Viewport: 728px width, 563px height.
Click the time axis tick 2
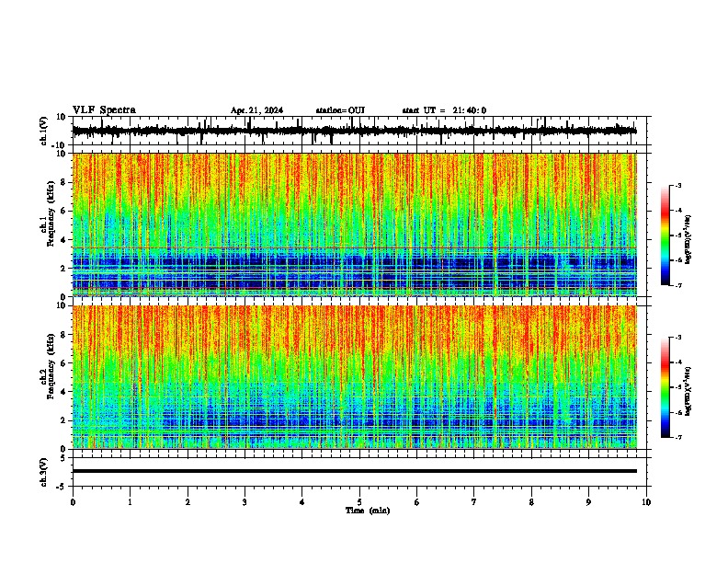tap(188, 502)
